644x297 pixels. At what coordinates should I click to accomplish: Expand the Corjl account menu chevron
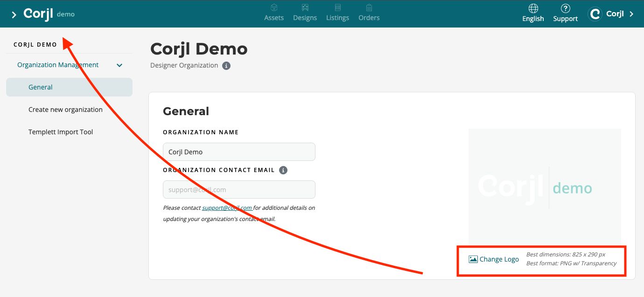point(631,14)
